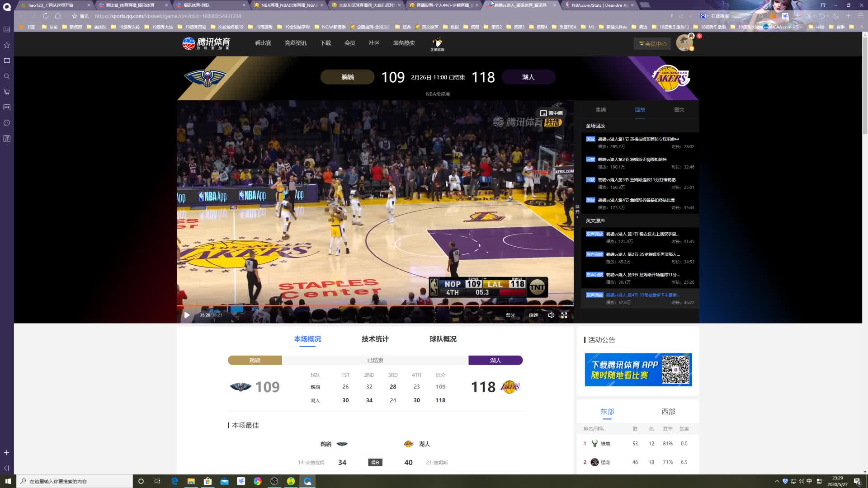
Task: Open 原声回放 第3节 with 25:26 duration
Action: pyautogui.click(x=640, y=278)
